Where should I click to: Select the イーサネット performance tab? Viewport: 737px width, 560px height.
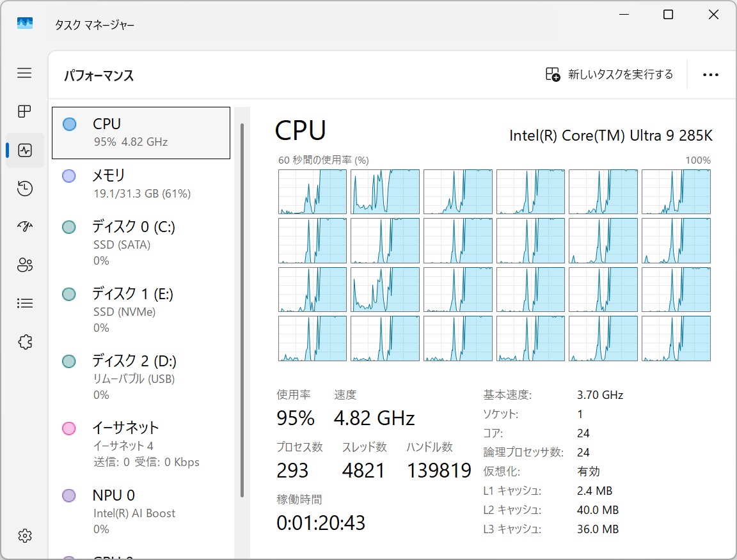click(128, 443)
